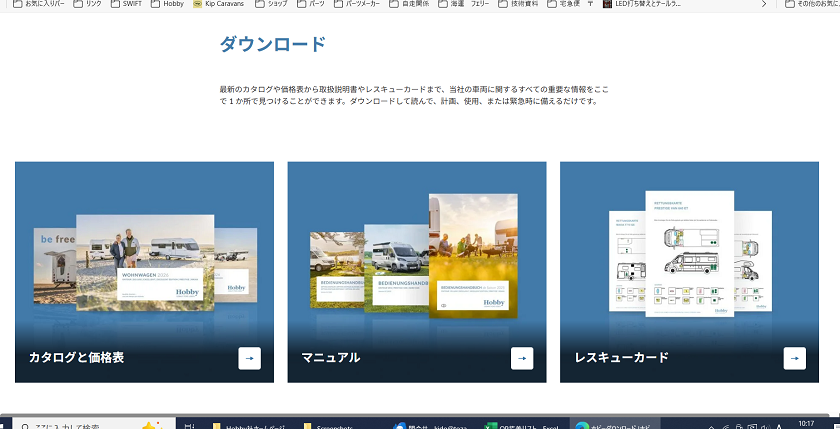Open the 自走関係 bookmark folder
Screen dimensions: 840x429
coord(409,4)
